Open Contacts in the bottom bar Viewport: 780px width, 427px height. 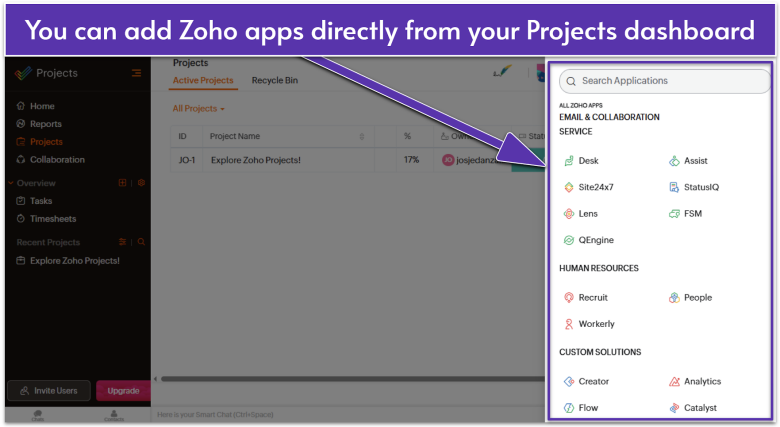(x=114, y=416)
